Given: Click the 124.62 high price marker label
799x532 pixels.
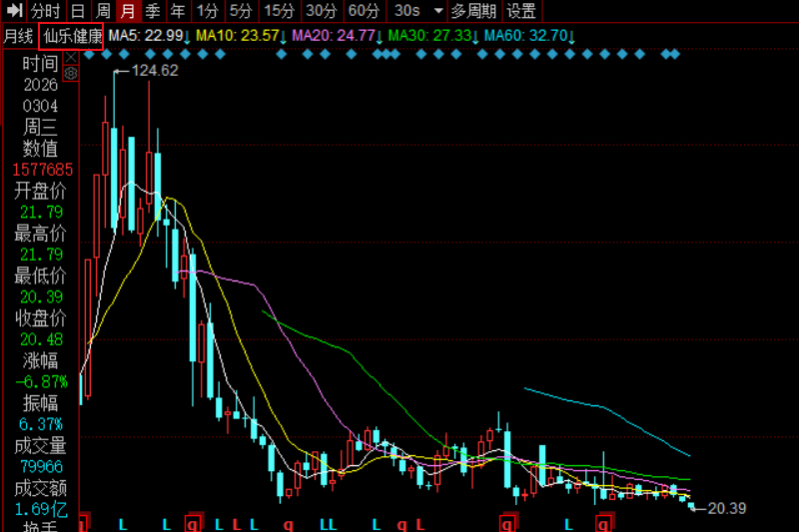Looking at the screenshot, I should 155,71.
